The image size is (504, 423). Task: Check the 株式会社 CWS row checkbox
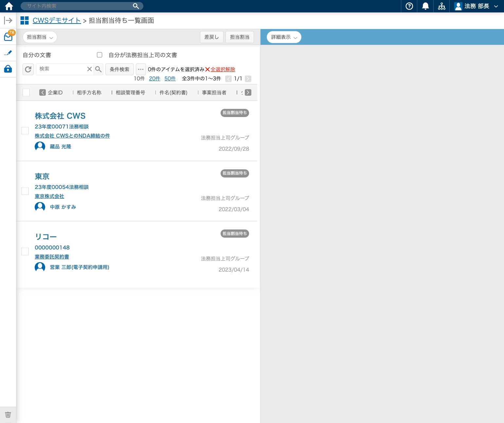click(x=25, y=131)
